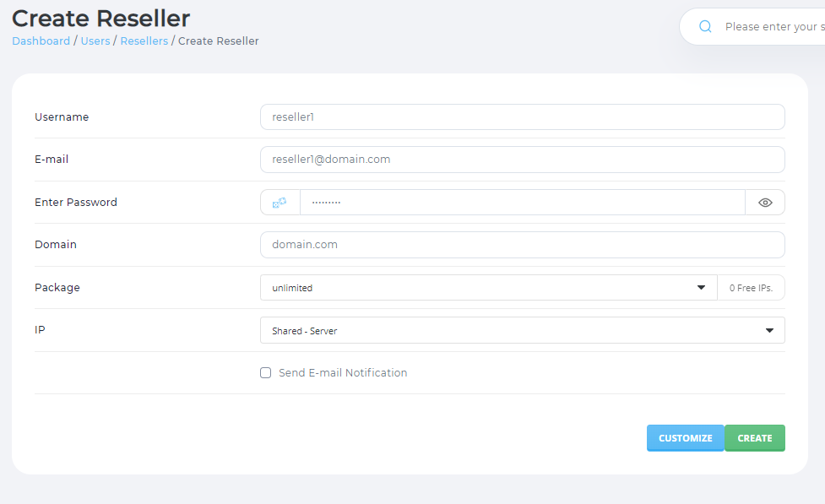Image resolution: width=825 pixels, height=504 pixels.
Task: Open the Users breadcrumb link
Action: tap(95, 41)
